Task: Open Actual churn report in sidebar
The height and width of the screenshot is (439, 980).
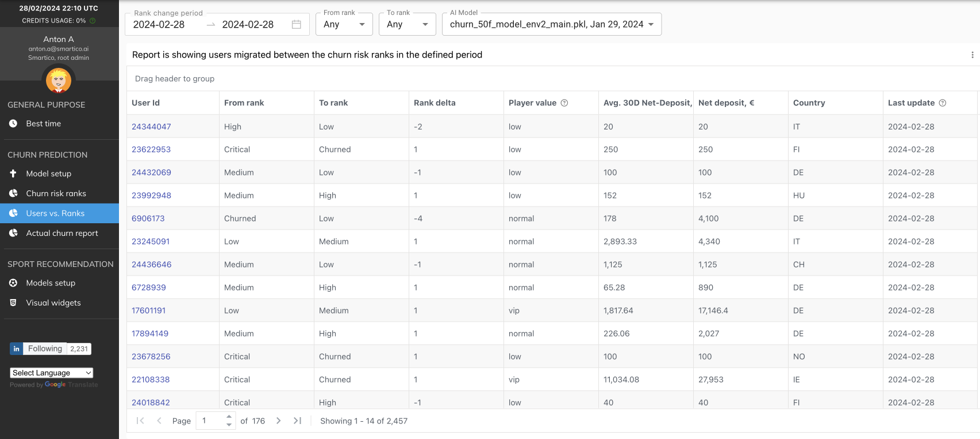Action: click(62, 233)
